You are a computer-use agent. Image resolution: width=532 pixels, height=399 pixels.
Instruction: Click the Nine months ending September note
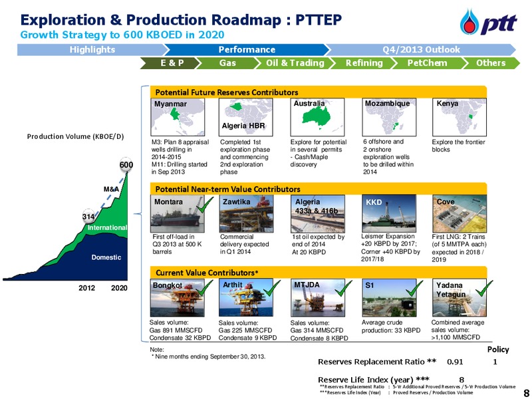[209, 356]
